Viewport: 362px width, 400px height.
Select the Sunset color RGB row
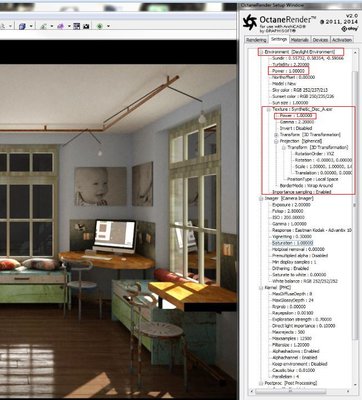pyautogui.click(x=303, y=96)
